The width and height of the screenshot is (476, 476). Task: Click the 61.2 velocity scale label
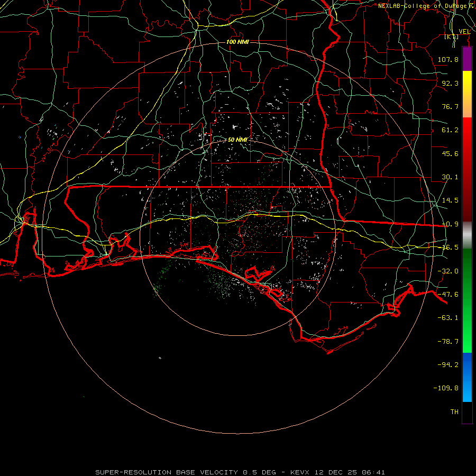coord(450,130)
